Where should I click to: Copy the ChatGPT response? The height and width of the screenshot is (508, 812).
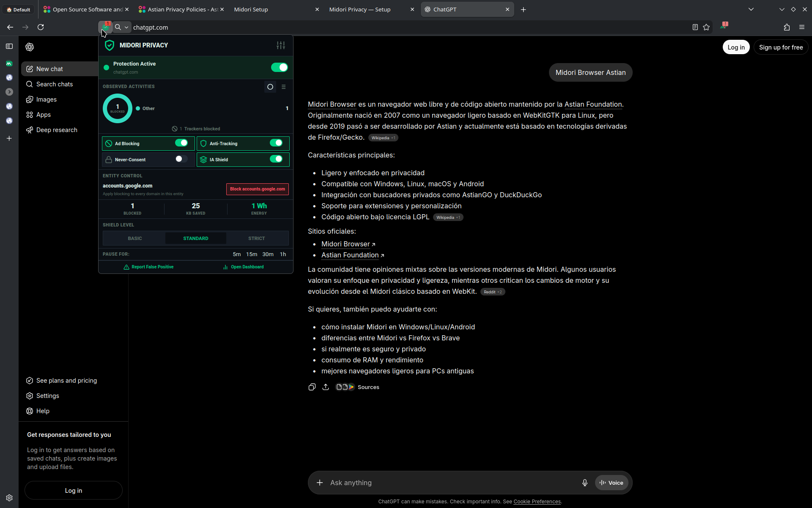click(312, 387)
